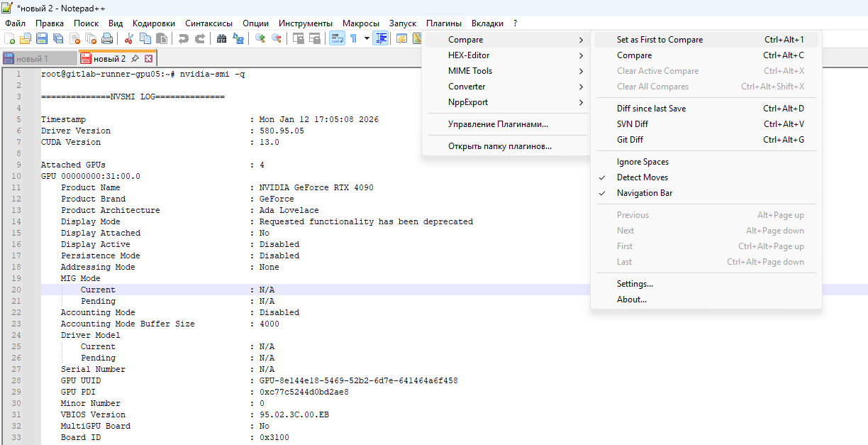The height and width of the screenshot is (445, 868).
Task: Click the New file toolbar icon
Action: 9,38
